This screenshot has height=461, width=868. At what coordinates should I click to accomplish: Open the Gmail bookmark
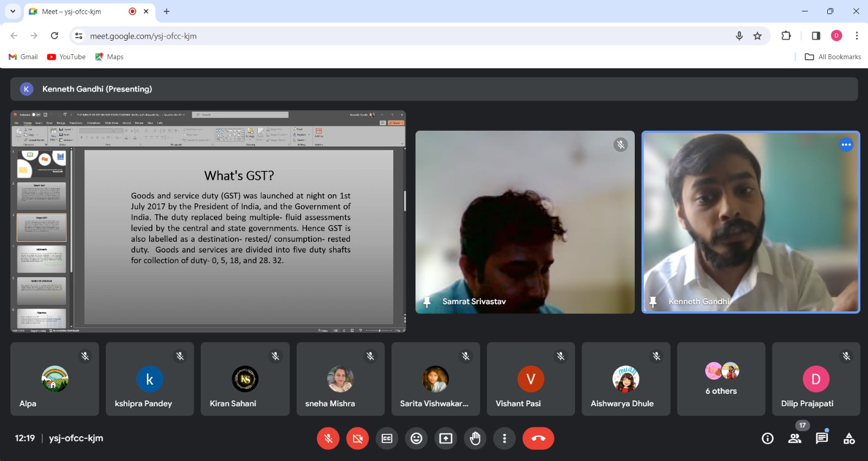point(23,57)
